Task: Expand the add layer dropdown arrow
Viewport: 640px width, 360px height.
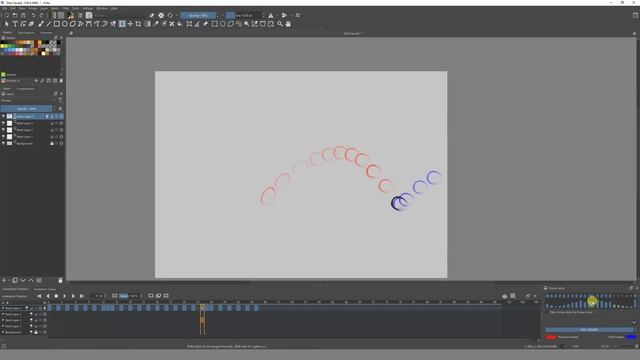Action: (x=9, y=280)
